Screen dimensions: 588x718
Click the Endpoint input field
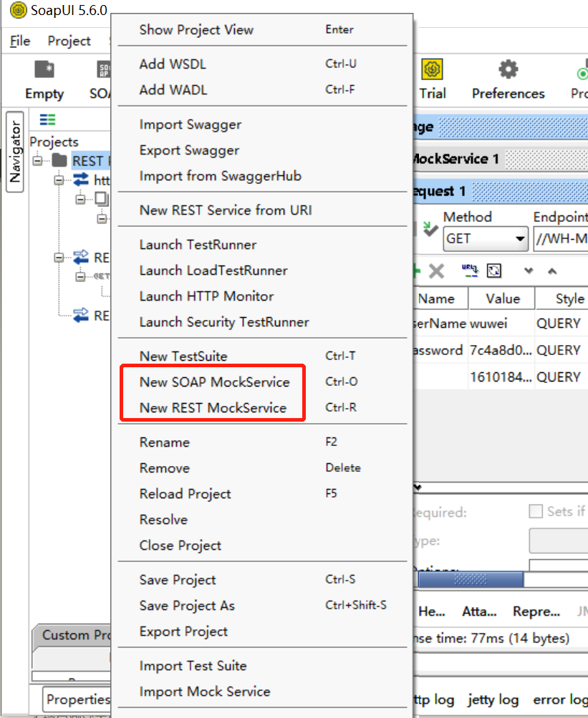[x=561, y=238]
